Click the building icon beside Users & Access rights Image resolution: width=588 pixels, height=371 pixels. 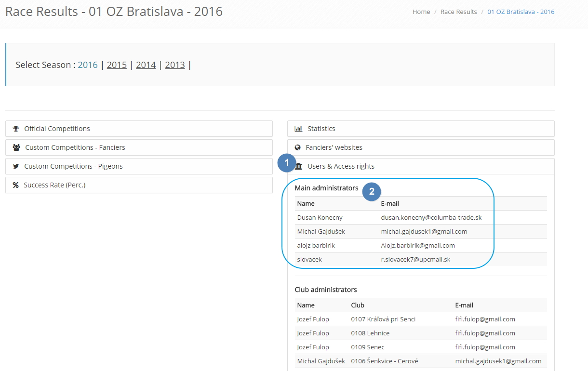(x=299, y=167)
